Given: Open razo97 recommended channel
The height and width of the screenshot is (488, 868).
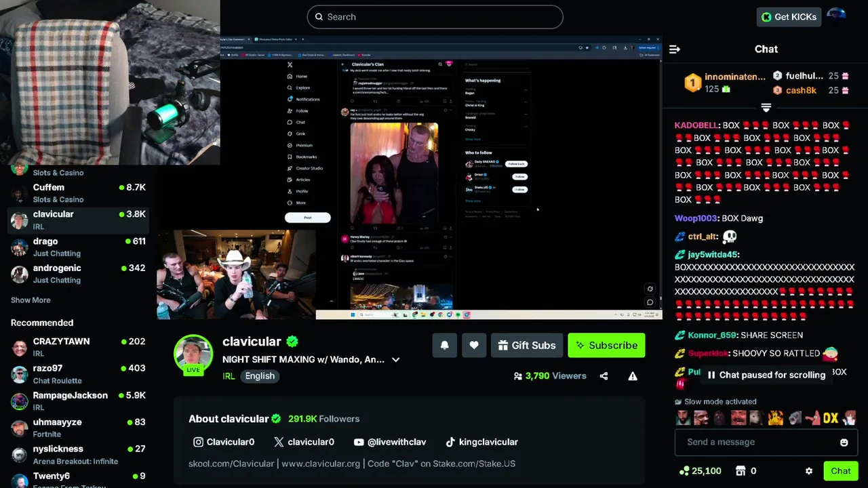Looking at the screenshot, I should (79, 374).
